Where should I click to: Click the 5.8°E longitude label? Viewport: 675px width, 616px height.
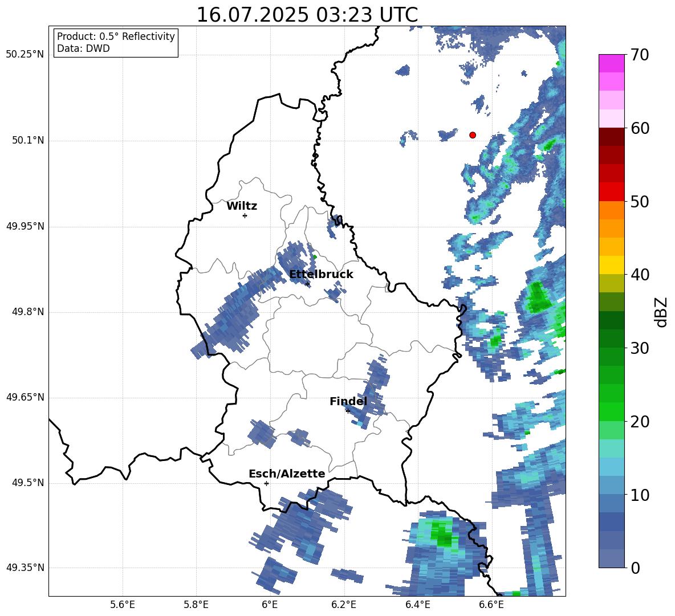[x=196, y=605]
